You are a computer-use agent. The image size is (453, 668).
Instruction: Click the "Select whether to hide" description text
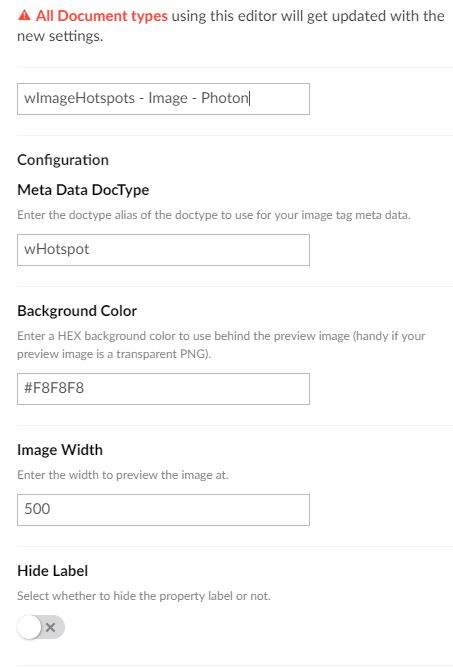point(144,596)
